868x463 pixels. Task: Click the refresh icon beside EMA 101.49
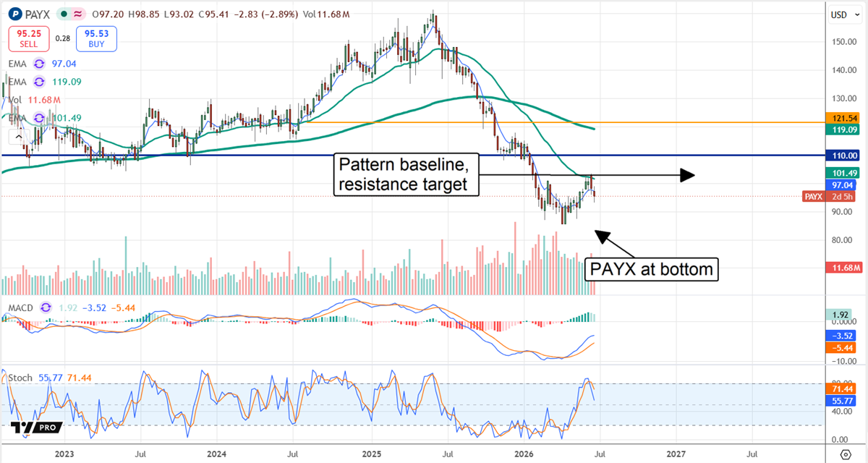click(40, 117)
